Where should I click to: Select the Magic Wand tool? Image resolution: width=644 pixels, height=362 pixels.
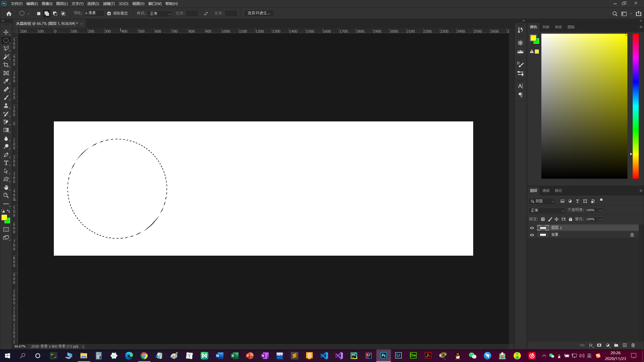(x=6, y=57)
